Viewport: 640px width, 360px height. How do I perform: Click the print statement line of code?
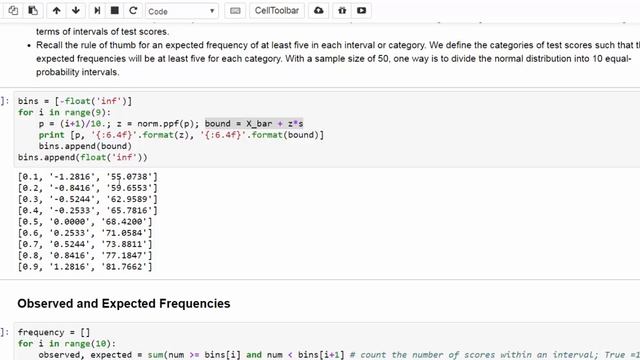[181, 135]
